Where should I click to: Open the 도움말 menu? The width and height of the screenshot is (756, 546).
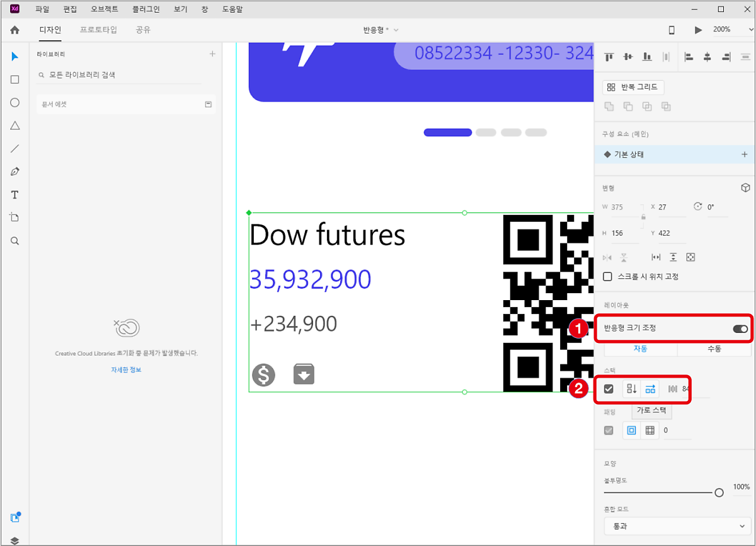(x=232, y=9)
